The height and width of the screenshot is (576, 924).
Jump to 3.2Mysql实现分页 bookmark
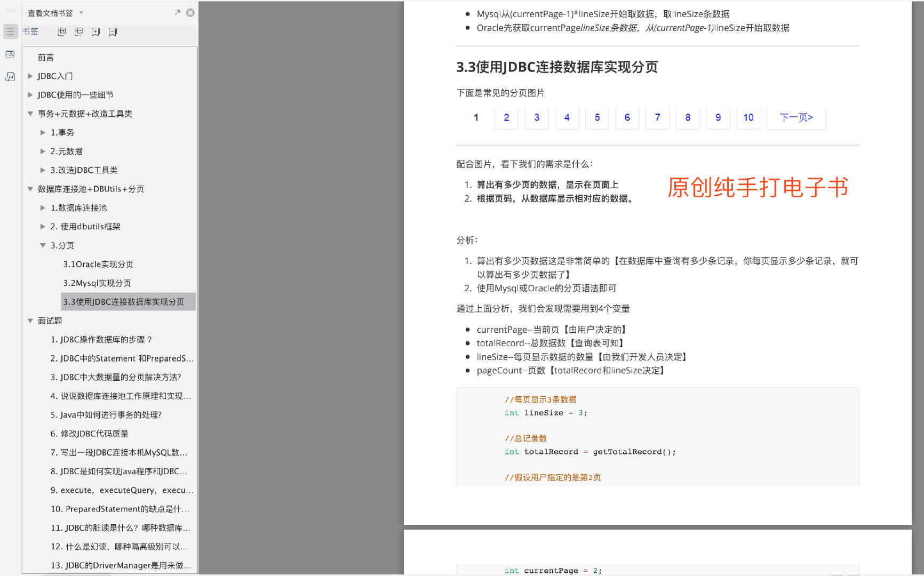point(97,283)
